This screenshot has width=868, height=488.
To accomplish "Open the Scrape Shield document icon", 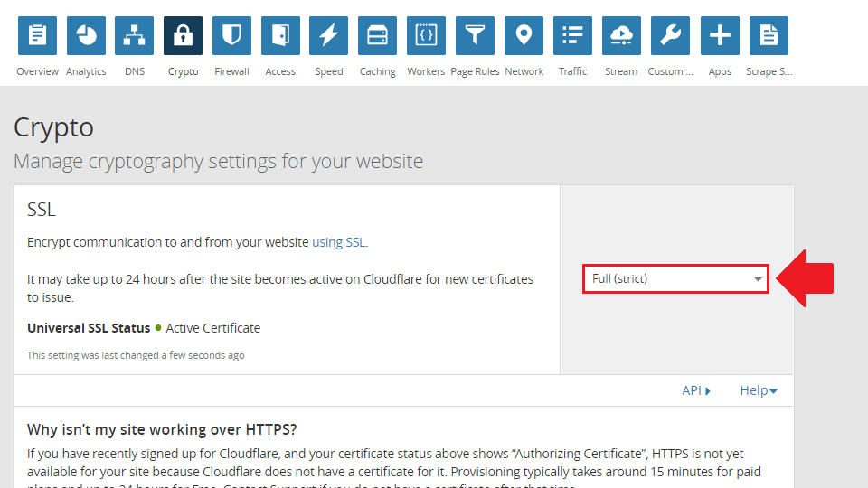I will tap(769, 36).
